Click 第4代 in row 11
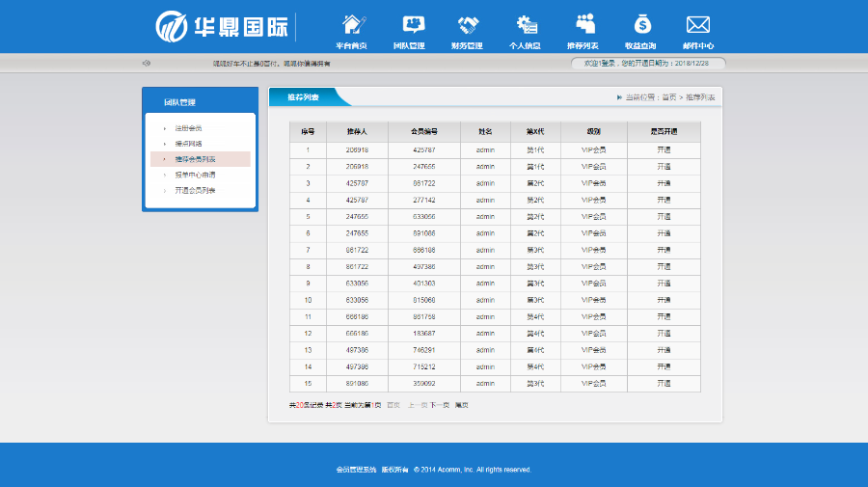This screenshot has width=868, height=487. (535, 317)
